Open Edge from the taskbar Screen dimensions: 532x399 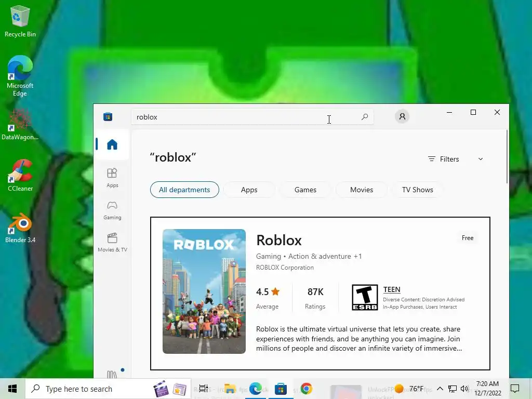[x=256, y=389]
